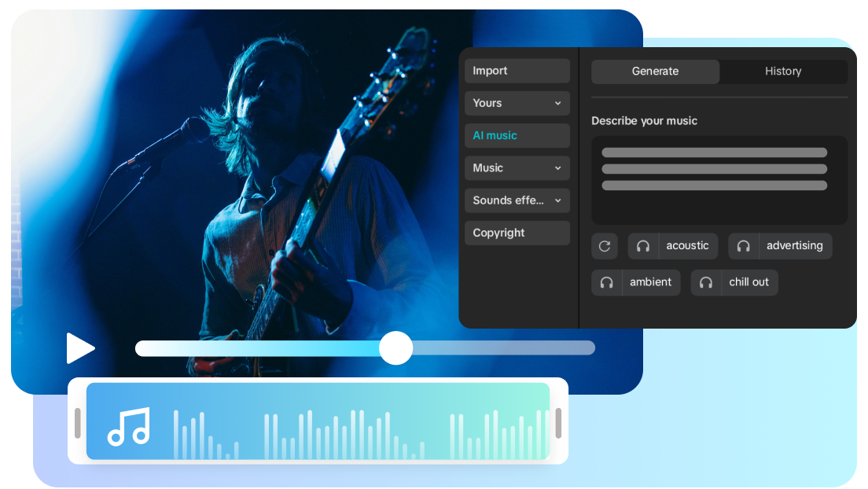
Task: Click the playback progress slider handle
Action: pos(395,347)
